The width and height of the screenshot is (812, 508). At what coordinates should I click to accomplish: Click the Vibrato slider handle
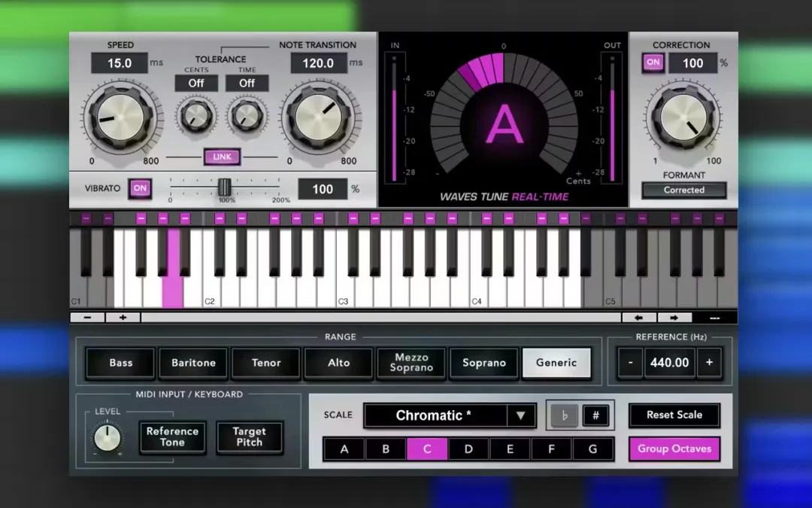pyautogui.click(x=224, y=187)
